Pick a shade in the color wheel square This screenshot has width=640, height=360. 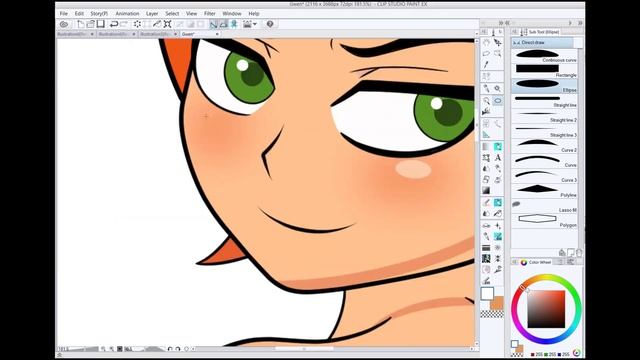546,309
